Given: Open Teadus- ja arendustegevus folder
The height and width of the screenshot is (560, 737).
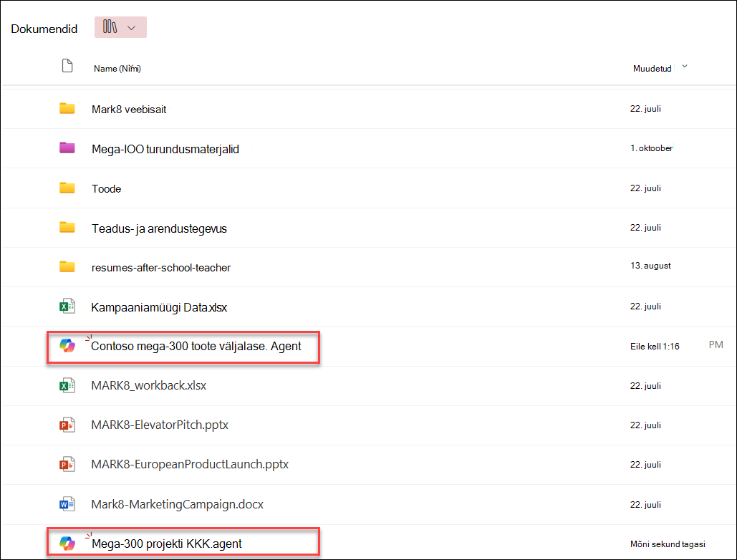Looking at the screenshot, I should click(x=159, y=228).
